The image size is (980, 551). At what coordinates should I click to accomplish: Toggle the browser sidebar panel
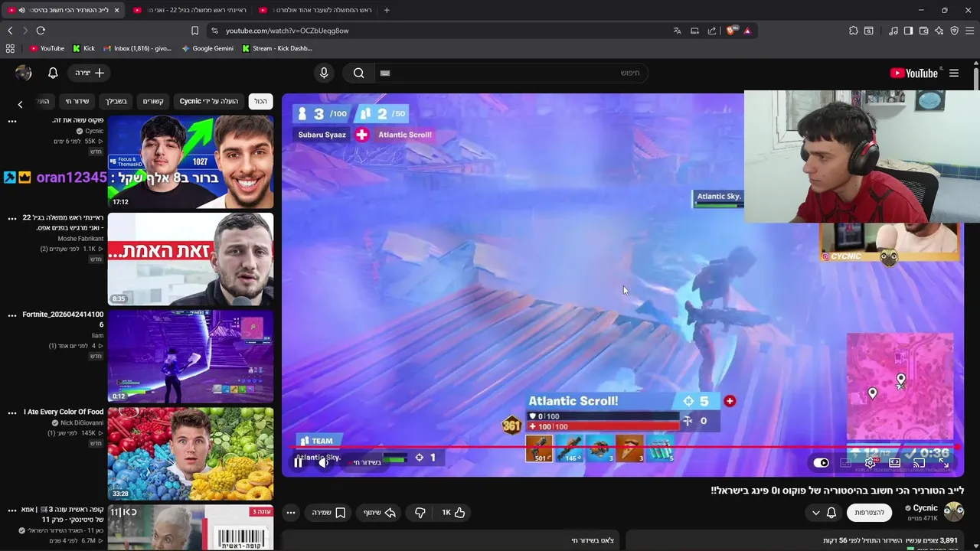908,31
